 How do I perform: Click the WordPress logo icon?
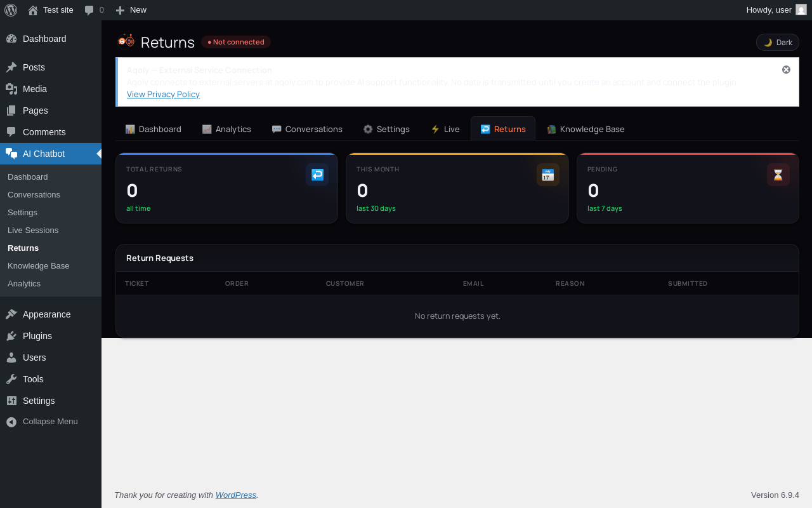click(x=11, y=10)
